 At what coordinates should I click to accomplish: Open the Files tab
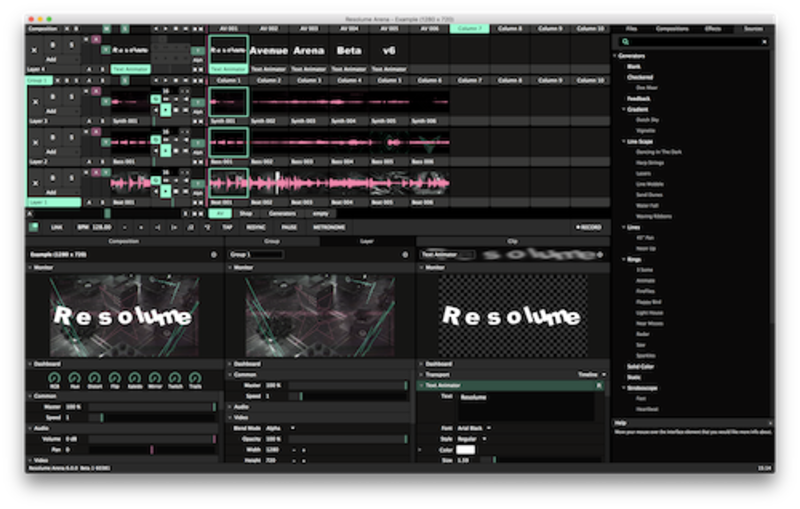[x=632, y=29]
